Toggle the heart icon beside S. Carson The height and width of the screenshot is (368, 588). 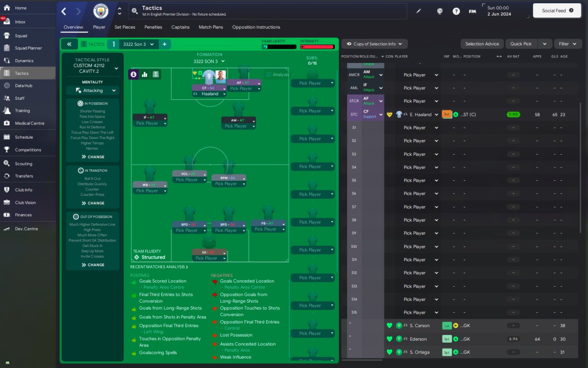pos(390,326)
